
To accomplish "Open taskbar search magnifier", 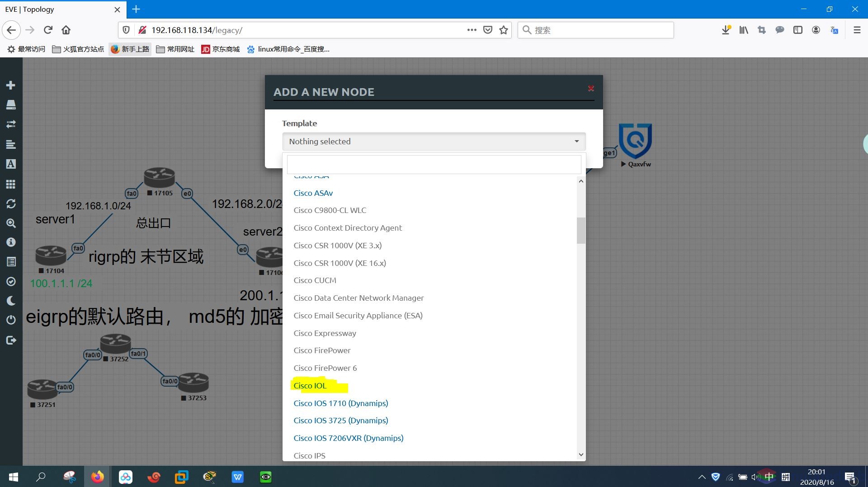I will tap(41, 477).
